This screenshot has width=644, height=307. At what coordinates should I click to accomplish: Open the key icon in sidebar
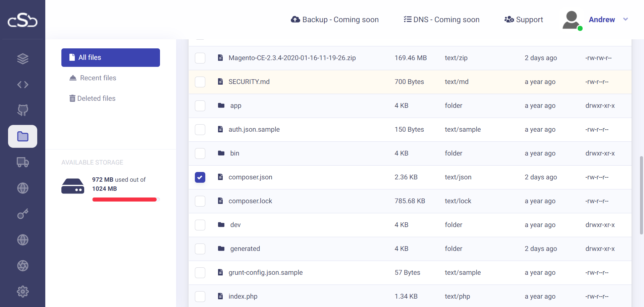click(x=22, y=214)
